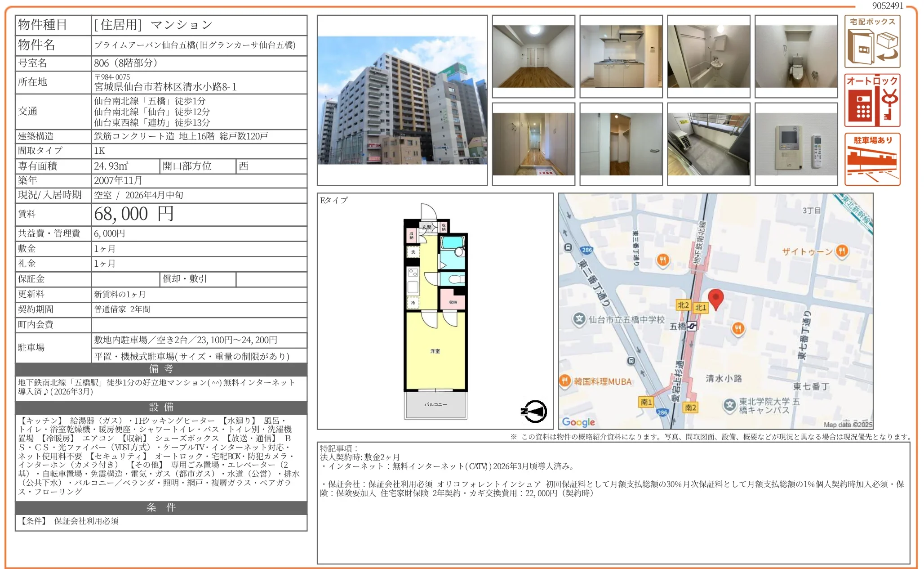Click the rent value 68,000 円
924x569 pixels.
[134, 214]
